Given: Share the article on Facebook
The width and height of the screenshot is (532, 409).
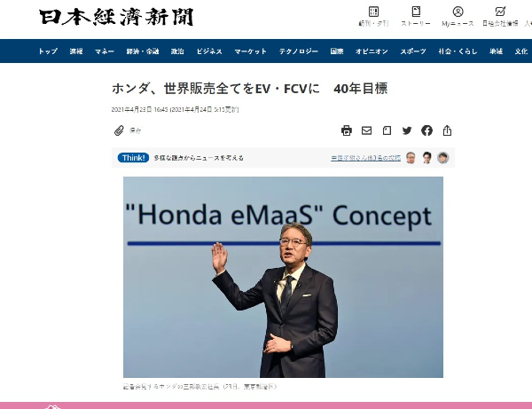Looking at the screenshot, I should tap(426, 130).
